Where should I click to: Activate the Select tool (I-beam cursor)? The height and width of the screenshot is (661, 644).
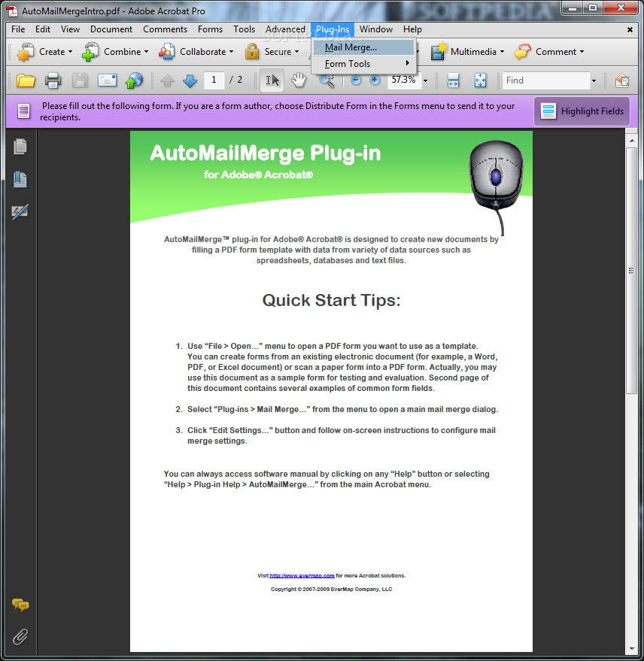[x=272, y=80]
